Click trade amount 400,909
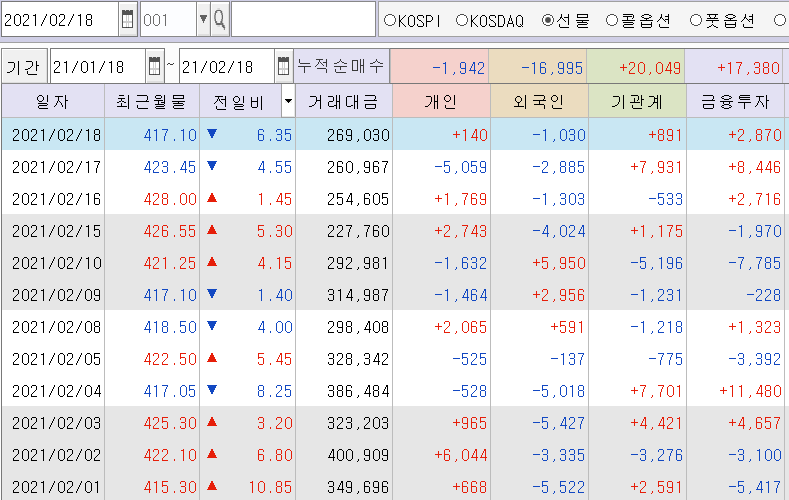This screenshot has height=500, width=789. click(x=358, y=455)
